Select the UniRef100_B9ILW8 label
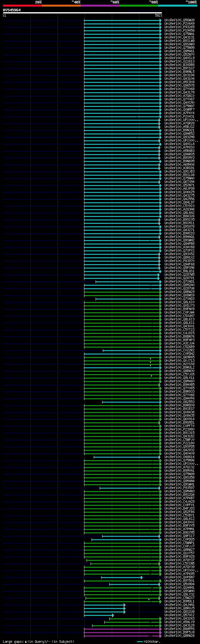 click(x=179, y=41)
